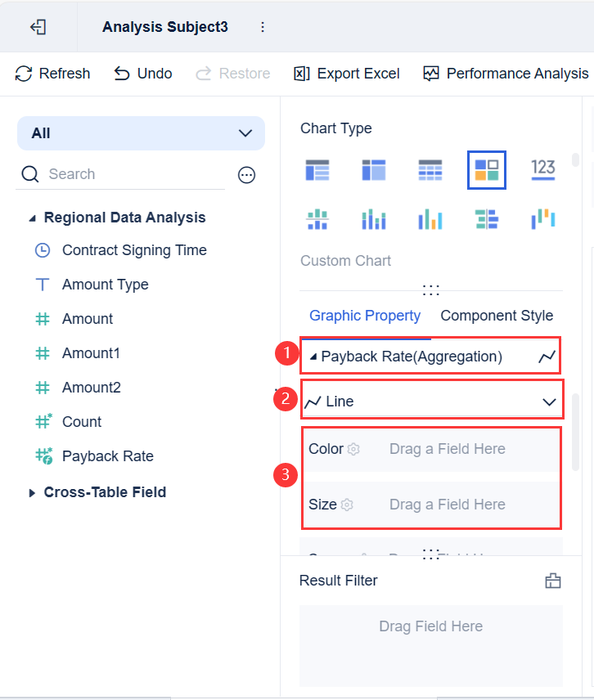Screen dimensions: 594x700
Task: Click Undo in the toolbar
Action: [143, 74]
